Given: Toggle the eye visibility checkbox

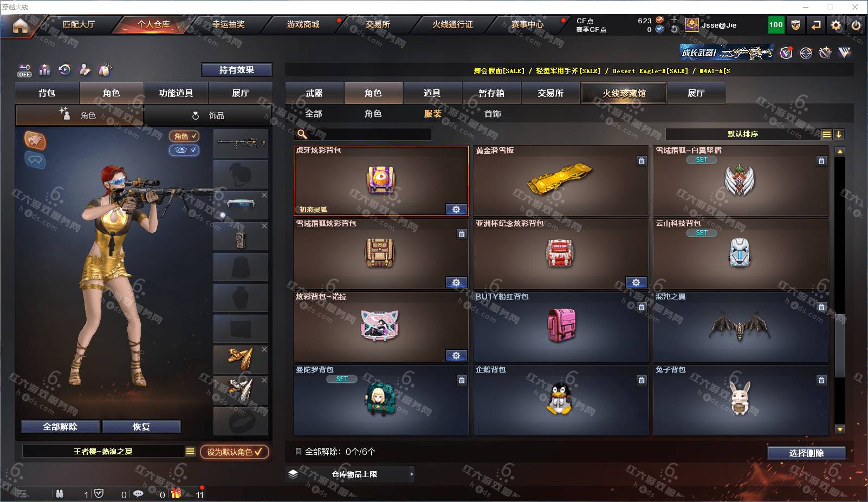Looking at the screenshot, I should coord(184,150).
